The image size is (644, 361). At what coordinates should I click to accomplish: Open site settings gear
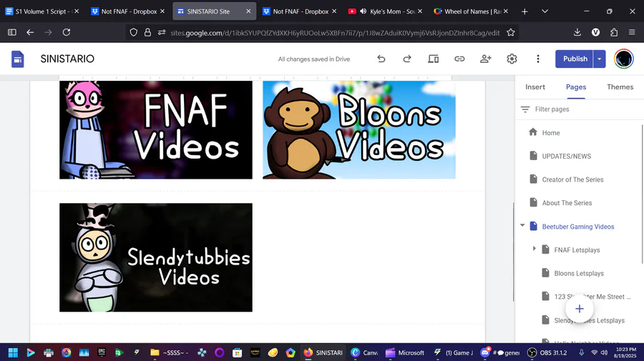coord(512,59)
